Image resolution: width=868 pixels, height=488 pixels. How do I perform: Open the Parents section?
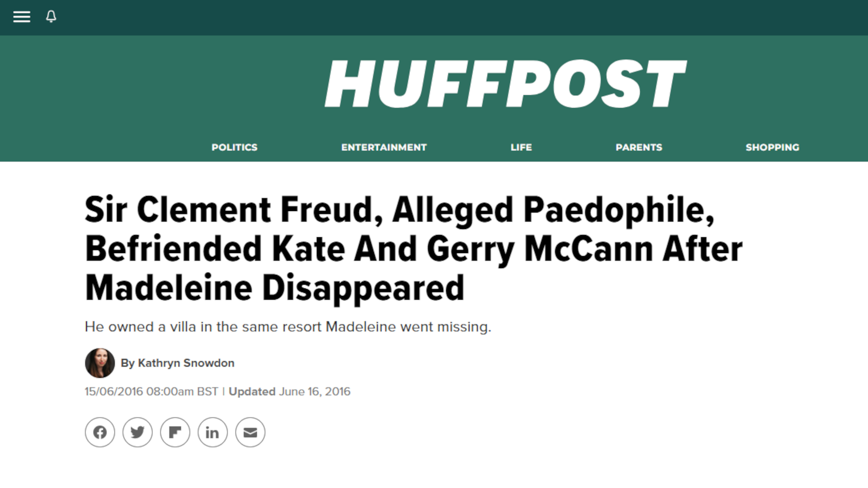point(639,147)
